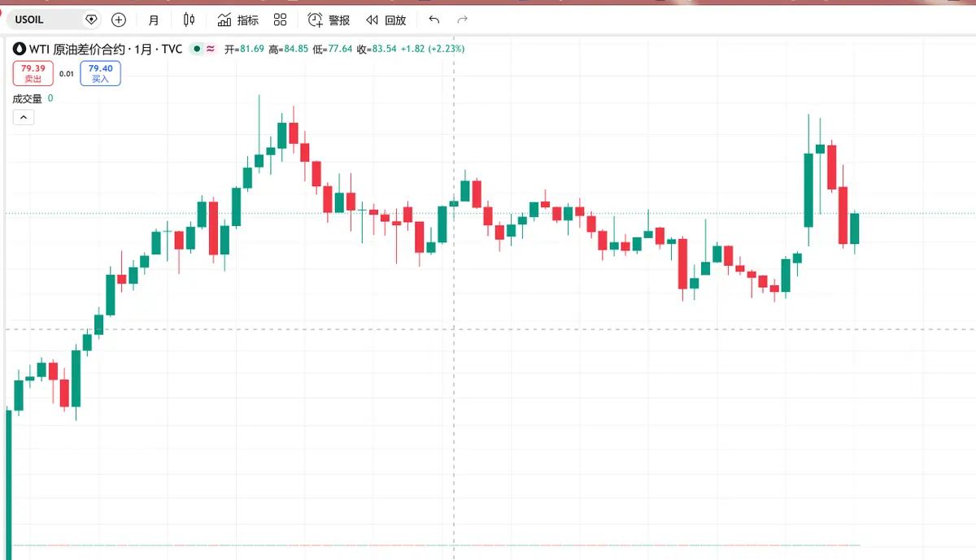Click the 79.40 买入 buy button
This screenshot has width=976, height=560.
[100, 73]
